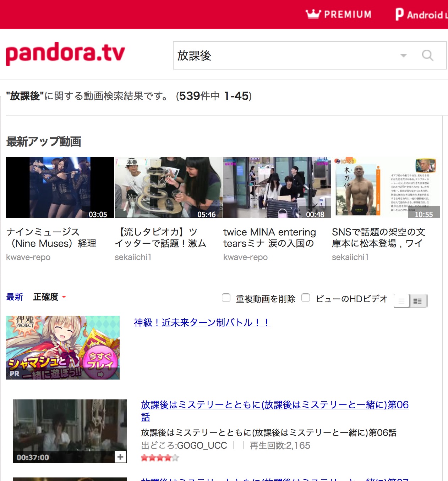
Task: Open the 松本 SNS文庫本 video thumbnail
Action: click(386, 187)
